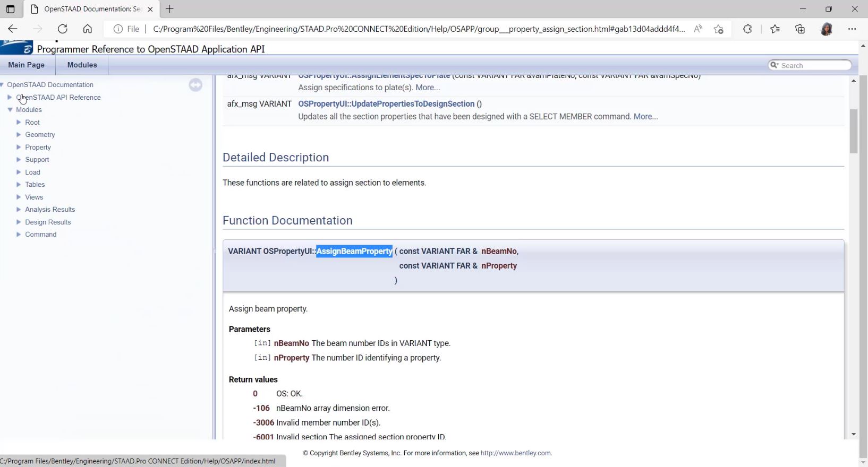Click the outer page scroll-up arrow
This screenshot has height=467, width=868.
pos(864,46)
